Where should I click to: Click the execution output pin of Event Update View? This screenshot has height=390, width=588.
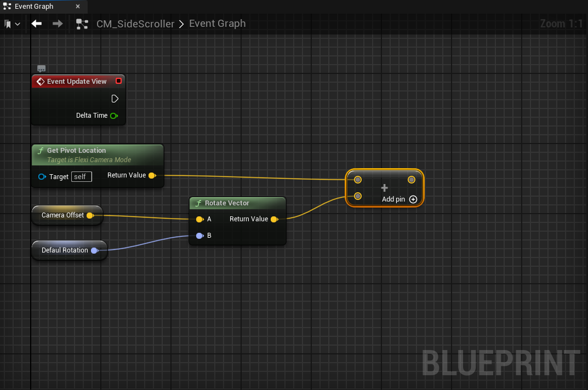115,99
